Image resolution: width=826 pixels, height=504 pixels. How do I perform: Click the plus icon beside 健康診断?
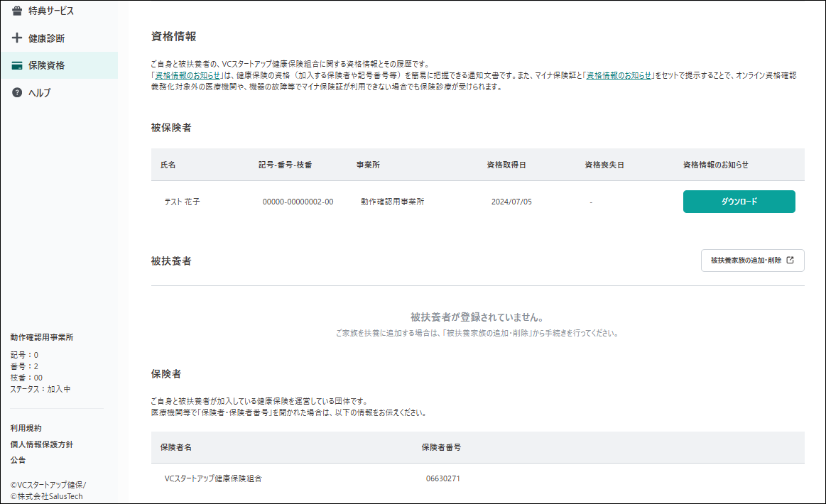pos(17,38)
